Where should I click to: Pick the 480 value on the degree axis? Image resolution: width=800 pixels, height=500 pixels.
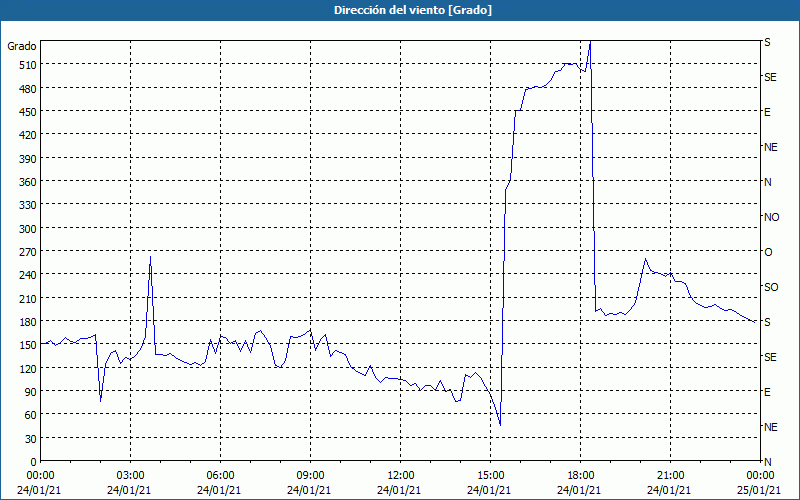point(28,89)
